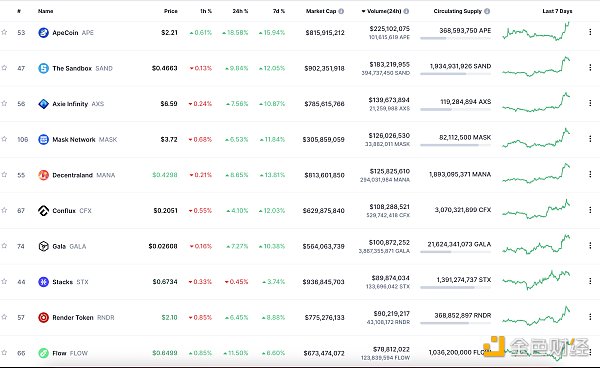Click The Sandbox circulating supply bar
The height and width of the screenshot is (368, 600).
click(455, 73)
